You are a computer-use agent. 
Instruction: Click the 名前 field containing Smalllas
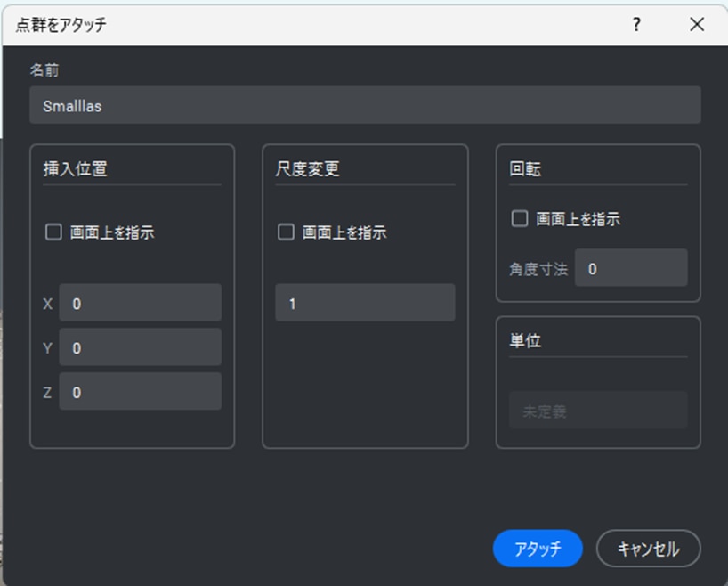[365, 105]
